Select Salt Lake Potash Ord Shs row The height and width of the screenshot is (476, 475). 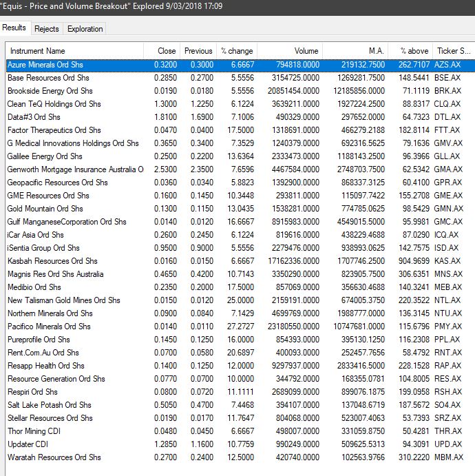click(240, 404)
